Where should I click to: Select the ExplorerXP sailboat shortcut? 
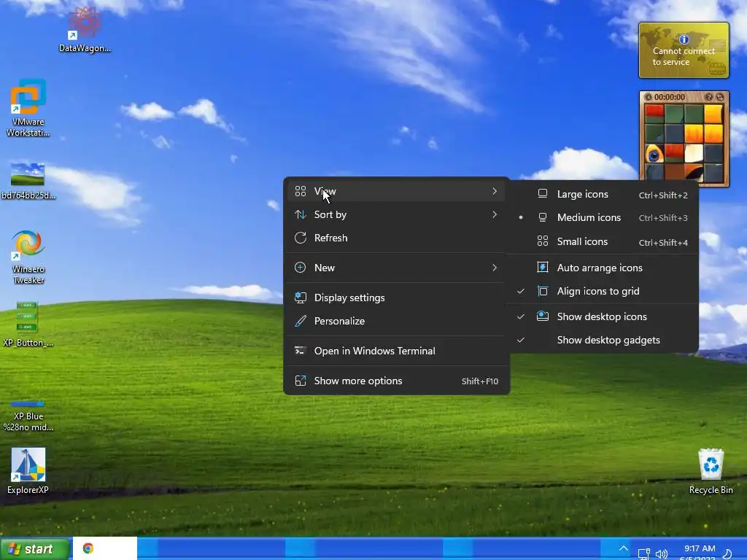click(x=28, y=471)
